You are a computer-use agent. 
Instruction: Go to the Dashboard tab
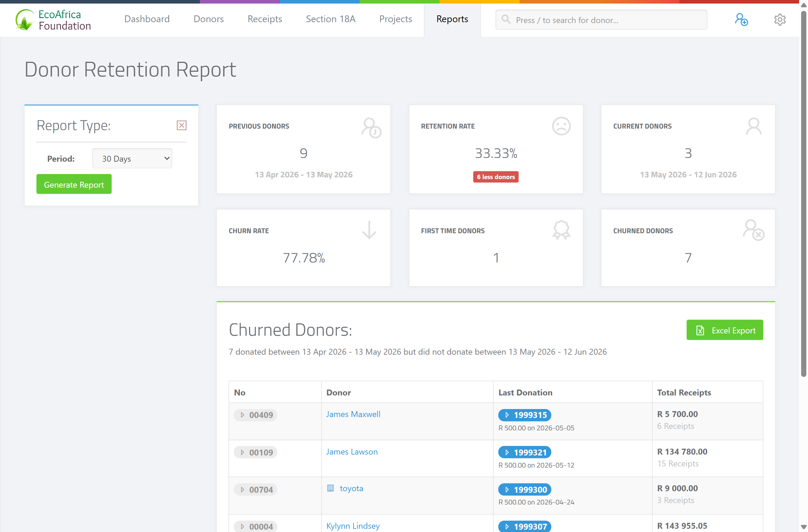coord(147,19)
